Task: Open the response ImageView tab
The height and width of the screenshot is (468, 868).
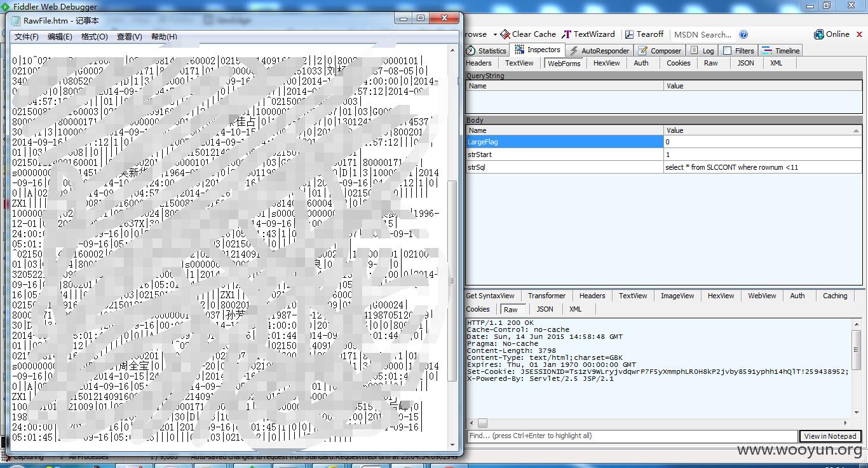Action: (x=677, y=296)
